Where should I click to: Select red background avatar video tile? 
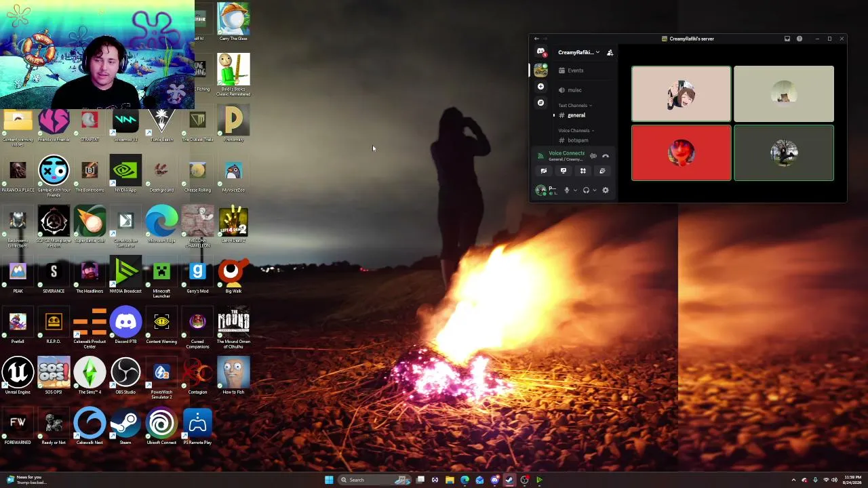(x=682, y=153)
